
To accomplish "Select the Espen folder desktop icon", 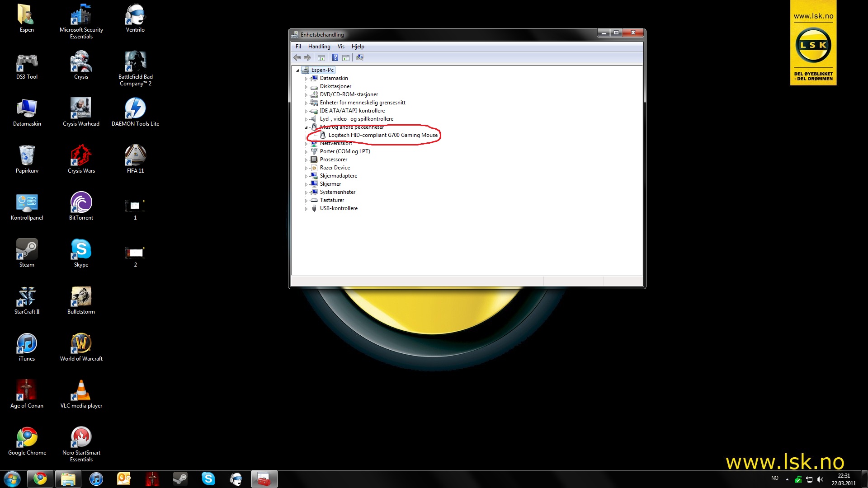I will [x=27, y=18].
